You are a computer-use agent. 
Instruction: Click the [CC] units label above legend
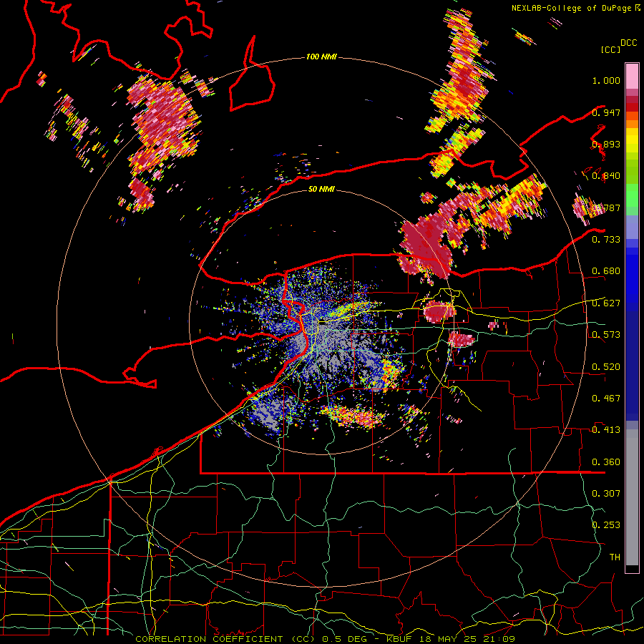click(611, 49)
